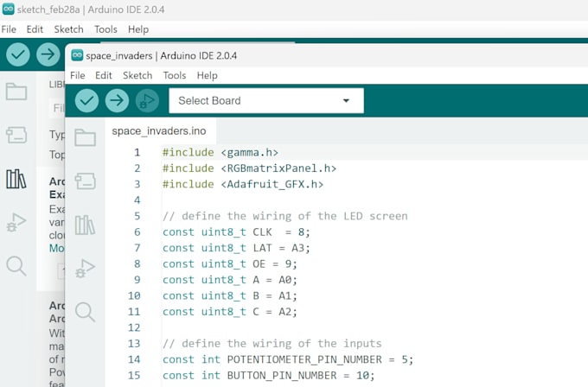Click Upload arrow in space_invaders window
This screenshot has width=588, height=387.
click(x=117, y=100)
